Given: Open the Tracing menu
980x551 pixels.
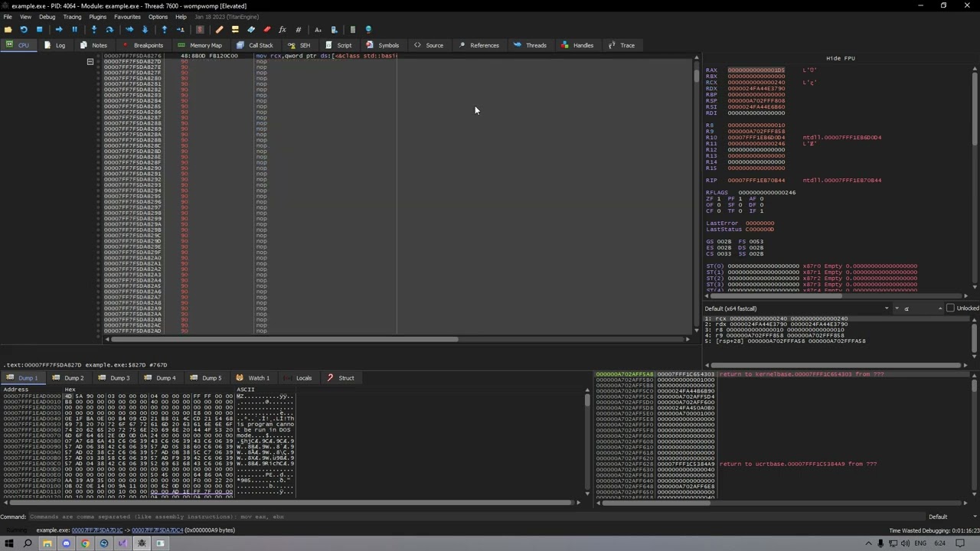Looking at the screenshot, I should 72,17.
